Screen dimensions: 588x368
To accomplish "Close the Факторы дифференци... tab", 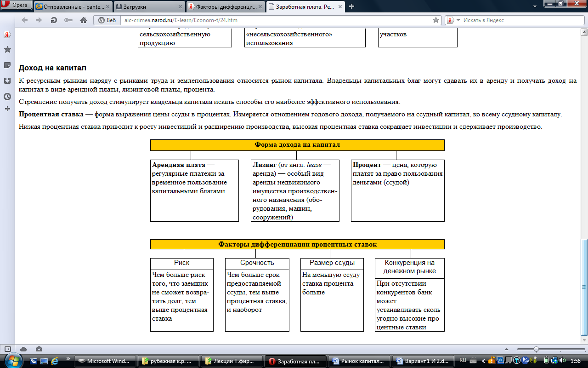I will [260, 6].
